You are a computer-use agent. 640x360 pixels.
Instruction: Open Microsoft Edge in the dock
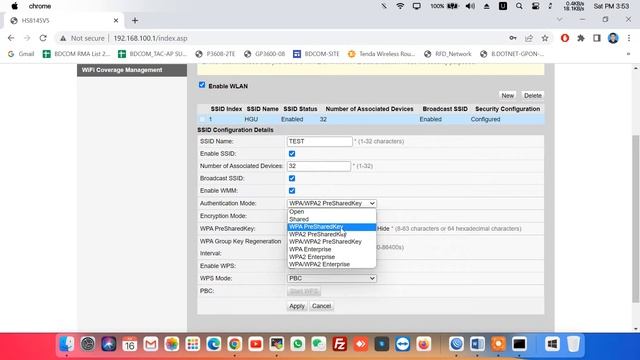(213, 344)
